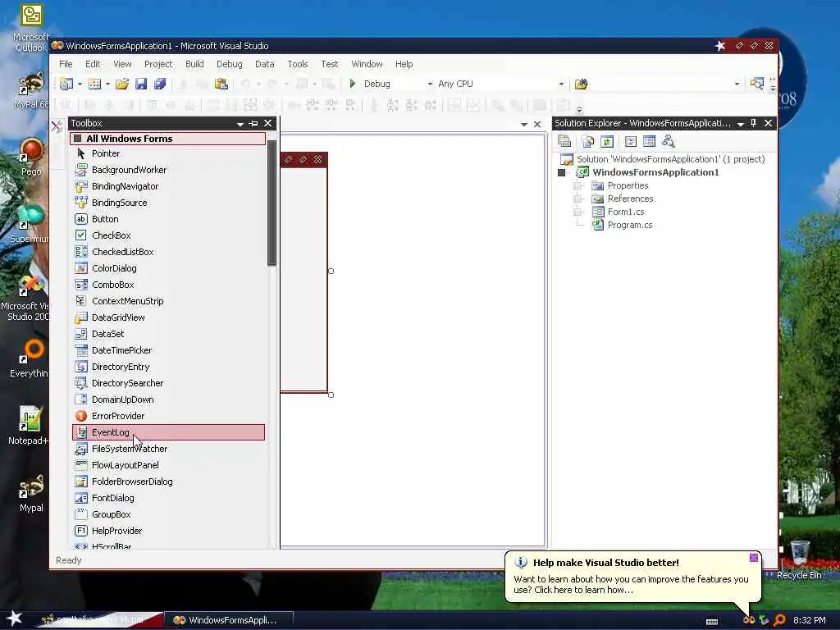The width and height of the screenshot is (840, 630).
Task: Click the Save All toolbar icon
Action: pos(160,84)
